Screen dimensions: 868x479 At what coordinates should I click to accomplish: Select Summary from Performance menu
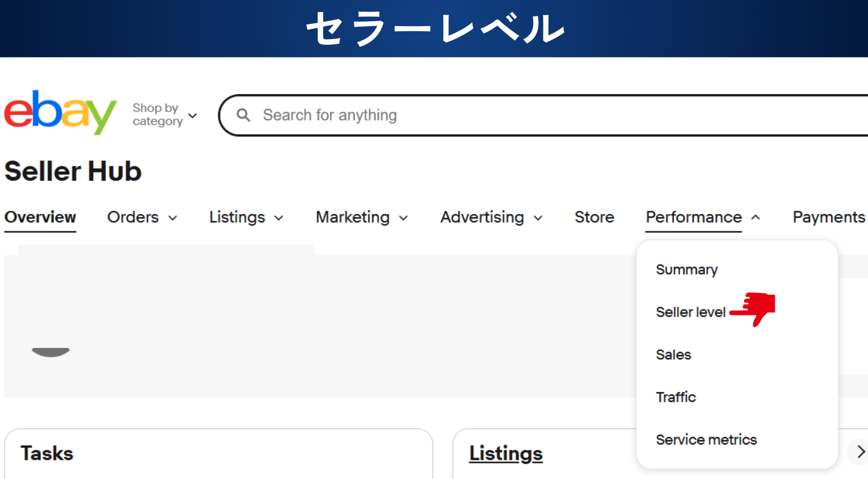coord(686,270)
